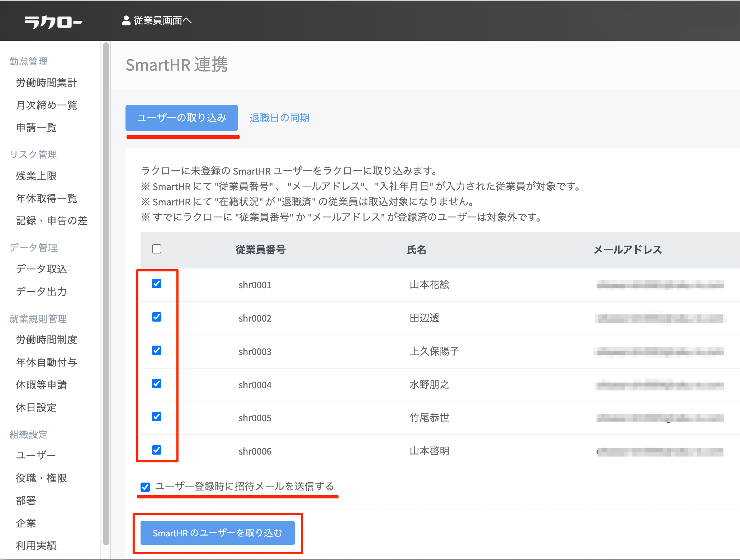The height and width of the screenshot is (560, 740).
Task: Open データ出力 in sidebar
Action: pos(42,292)
